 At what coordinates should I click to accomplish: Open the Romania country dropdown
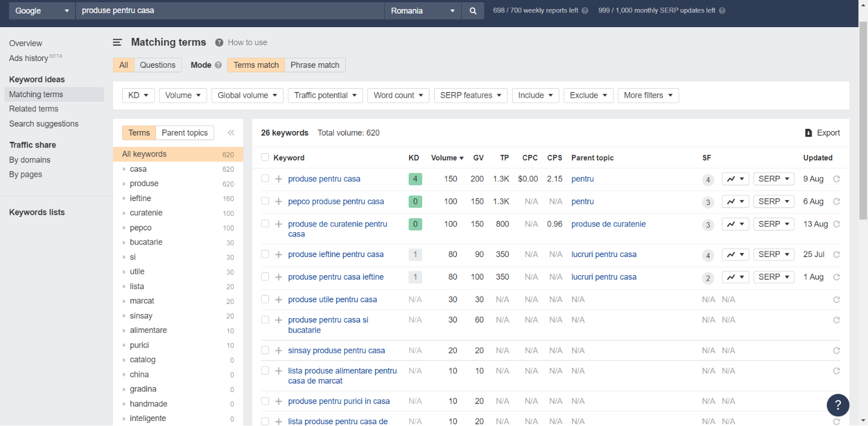(x=423, y=11)
